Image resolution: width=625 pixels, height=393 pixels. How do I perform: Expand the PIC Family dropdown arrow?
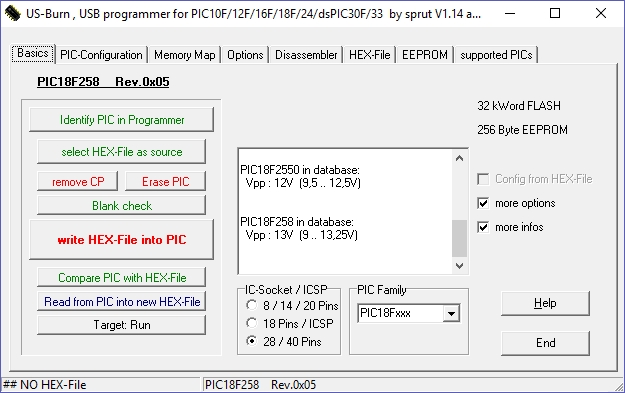tap(451, 313)
